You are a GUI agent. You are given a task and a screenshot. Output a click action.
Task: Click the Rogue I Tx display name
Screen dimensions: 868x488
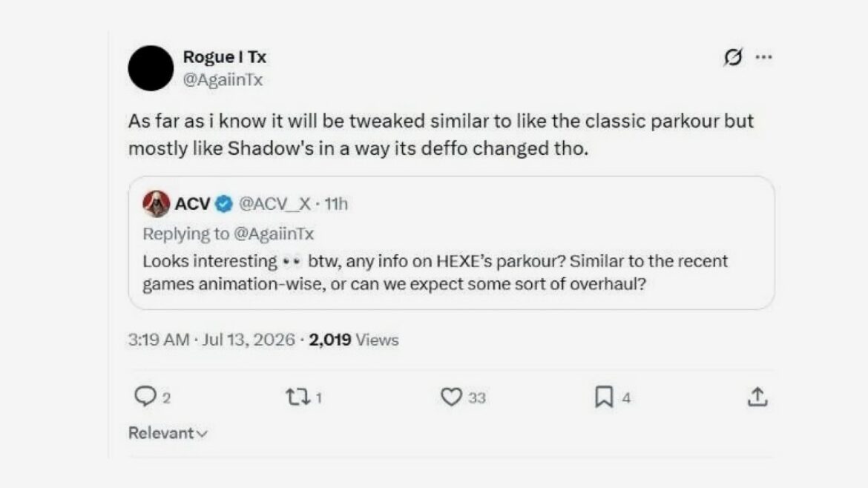click(x=225, y=57)
